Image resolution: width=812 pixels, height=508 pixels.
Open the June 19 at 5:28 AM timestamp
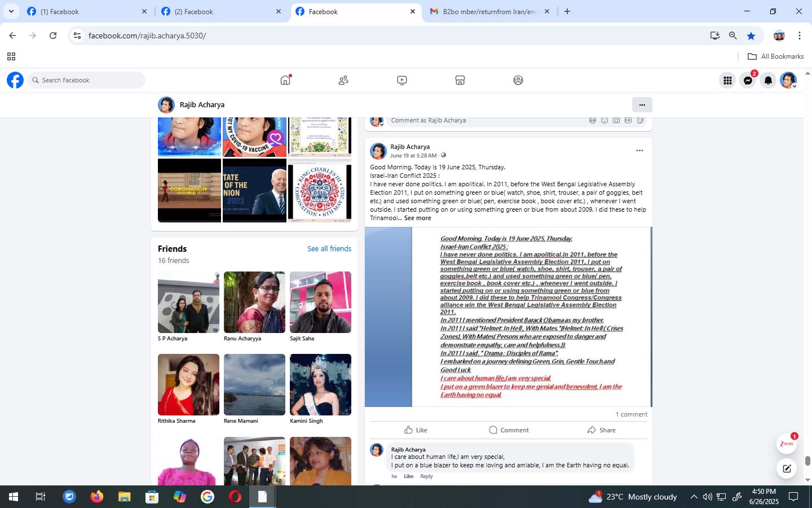(x=413, y=156)
